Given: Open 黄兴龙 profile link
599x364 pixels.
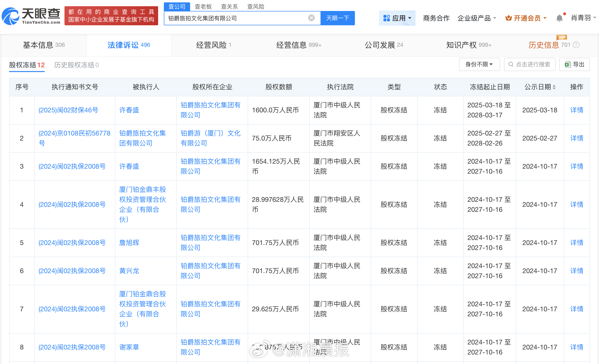Looking at the screenshot, I should tap(129, 271).
